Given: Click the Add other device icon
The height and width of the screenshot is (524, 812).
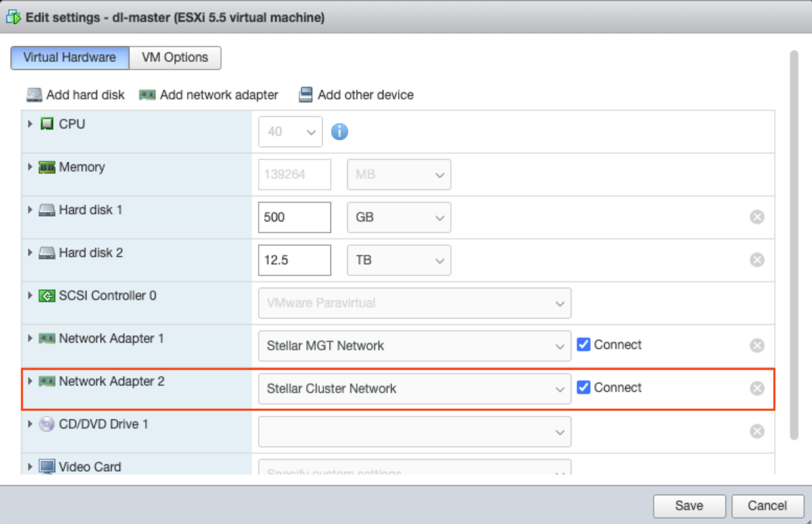Looking at the screenshot, I should pyautogui.click(x=305, y=95).
